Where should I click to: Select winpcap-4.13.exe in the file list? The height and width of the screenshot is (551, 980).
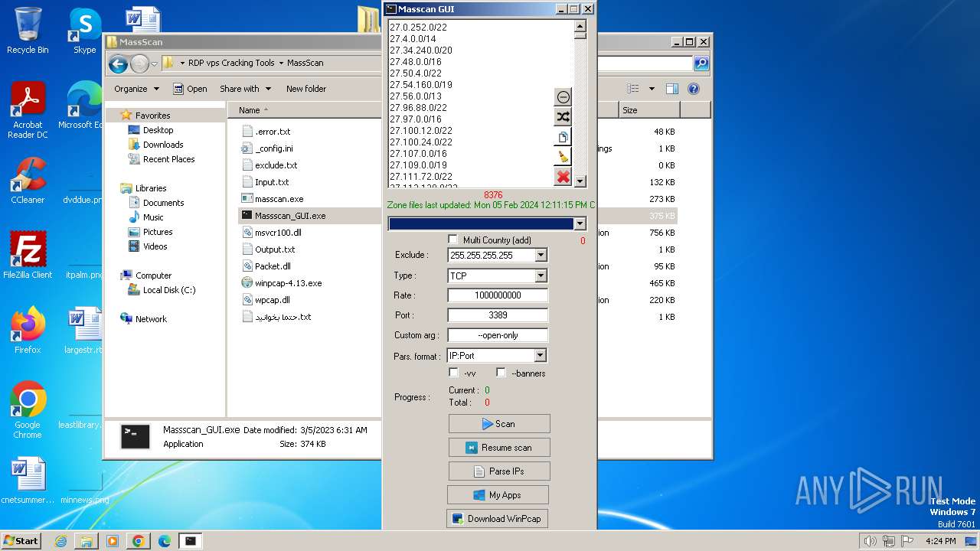coord(288,283)
